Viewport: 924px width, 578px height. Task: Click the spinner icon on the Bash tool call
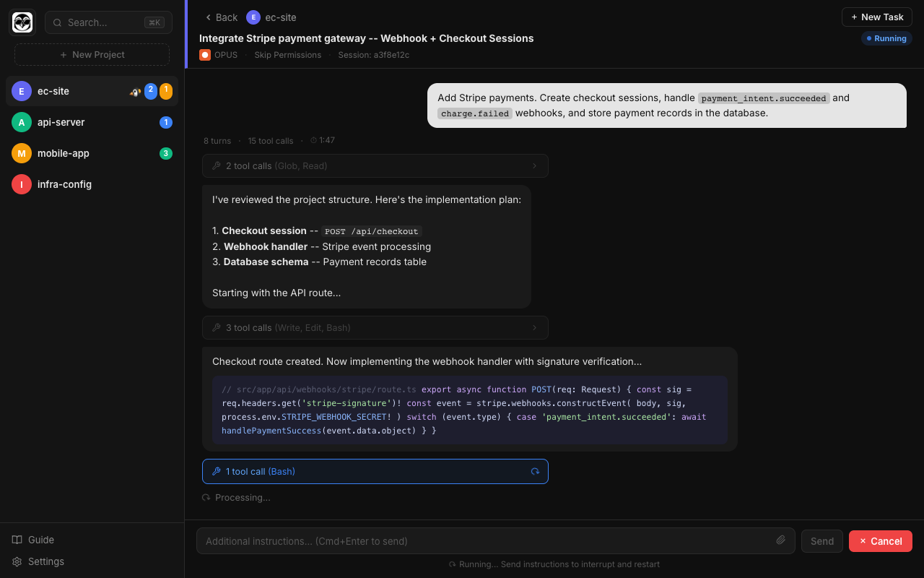pyautogui.click(x=535, y=471)
